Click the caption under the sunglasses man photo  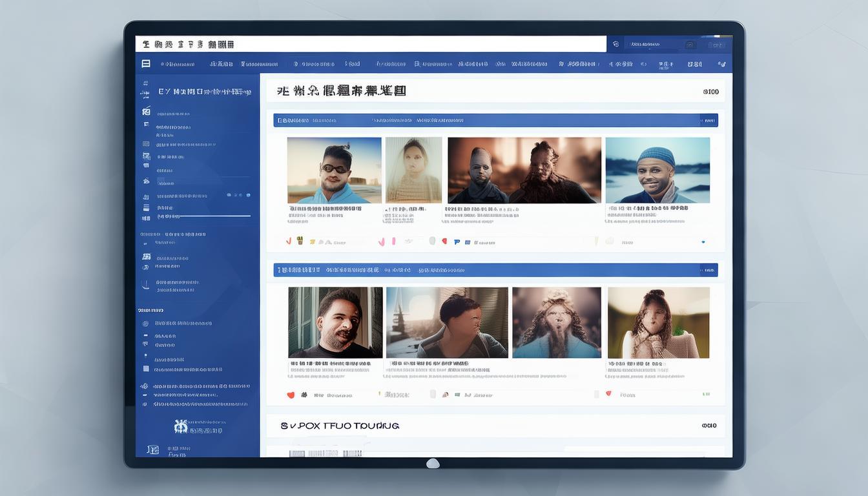(x=325, y=209)
